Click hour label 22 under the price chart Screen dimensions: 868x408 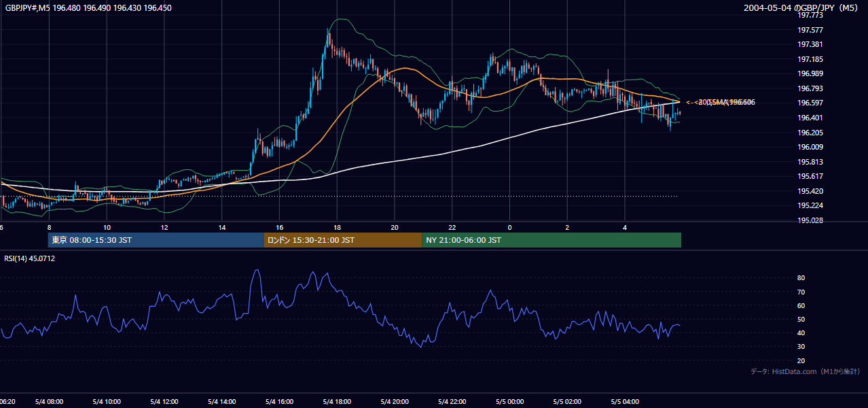click(x=452, y=227)
